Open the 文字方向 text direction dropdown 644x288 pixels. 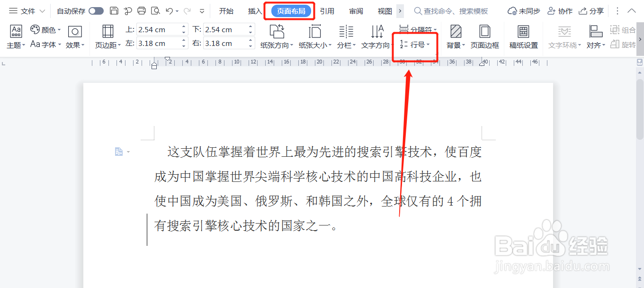(x=377, y=37)
